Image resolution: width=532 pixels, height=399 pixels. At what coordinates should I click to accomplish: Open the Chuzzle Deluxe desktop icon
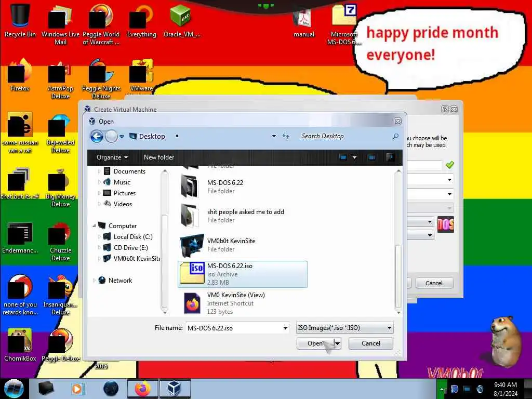60,241
